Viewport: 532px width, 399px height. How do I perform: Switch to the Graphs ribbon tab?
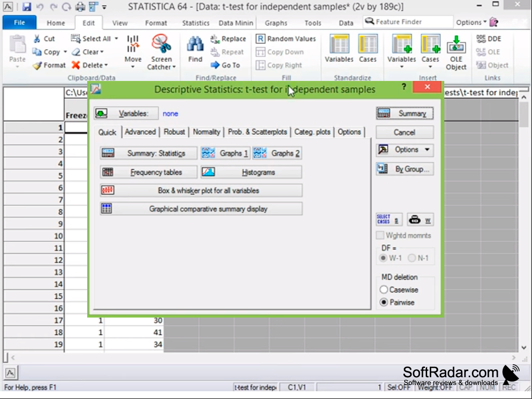[x=276, y=23]
